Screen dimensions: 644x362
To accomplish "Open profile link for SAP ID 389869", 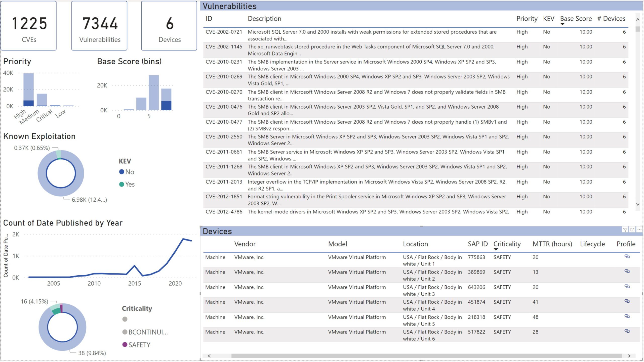I will coord(627,271).
